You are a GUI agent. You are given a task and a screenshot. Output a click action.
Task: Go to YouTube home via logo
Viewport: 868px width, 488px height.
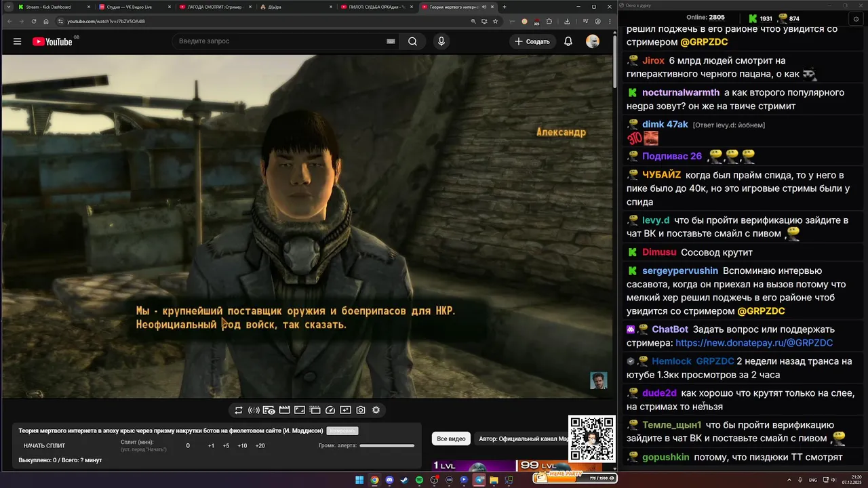[x=52, y=41]
